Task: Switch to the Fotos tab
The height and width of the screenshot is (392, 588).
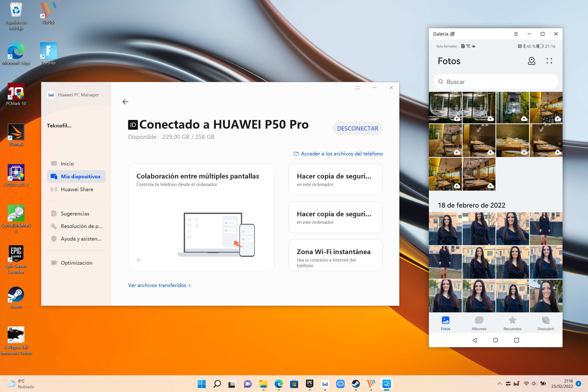Action: [445, 323]
